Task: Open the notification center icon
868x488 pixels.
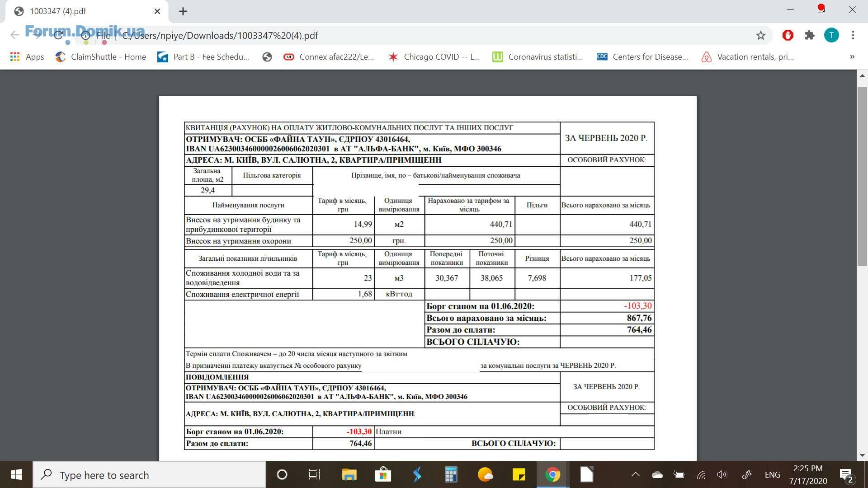Action: coord(846,474)
